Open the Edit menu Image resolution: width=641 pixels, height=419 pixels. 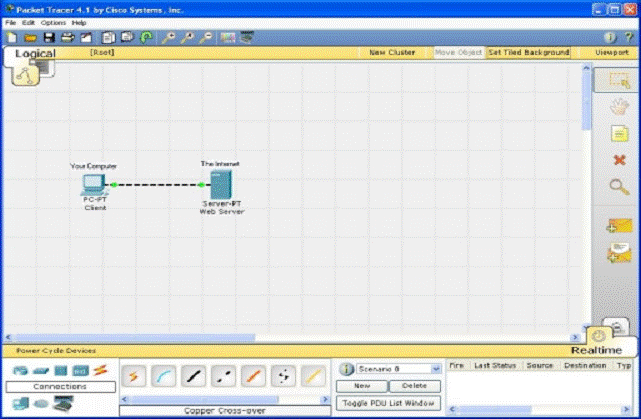tap(28, 22)
